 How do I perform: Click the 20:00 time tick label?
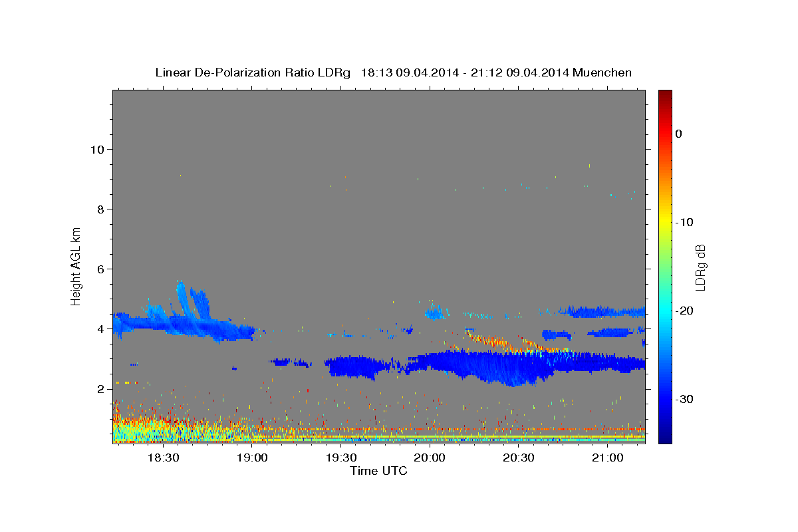[x=430, y=458]
